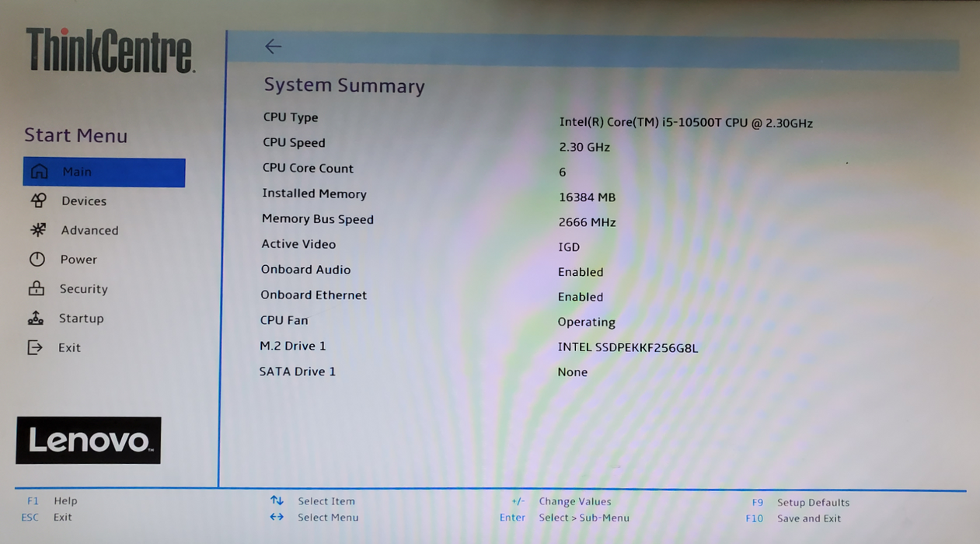Select the CPU Type label
This screenshot has height=544, width=980.
pyautogui.click(x=291, y=117)
